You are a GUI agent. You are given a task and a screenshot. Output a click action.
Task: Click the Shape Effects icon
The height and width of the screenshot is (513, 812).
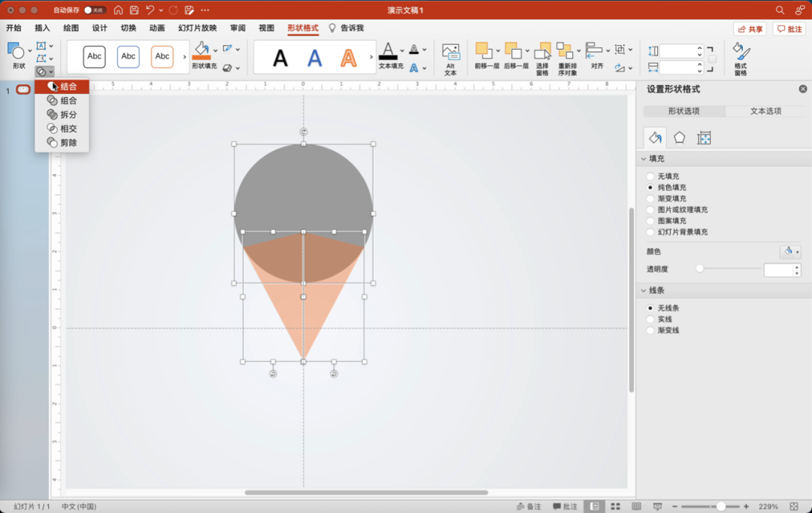tap(227, 68)
